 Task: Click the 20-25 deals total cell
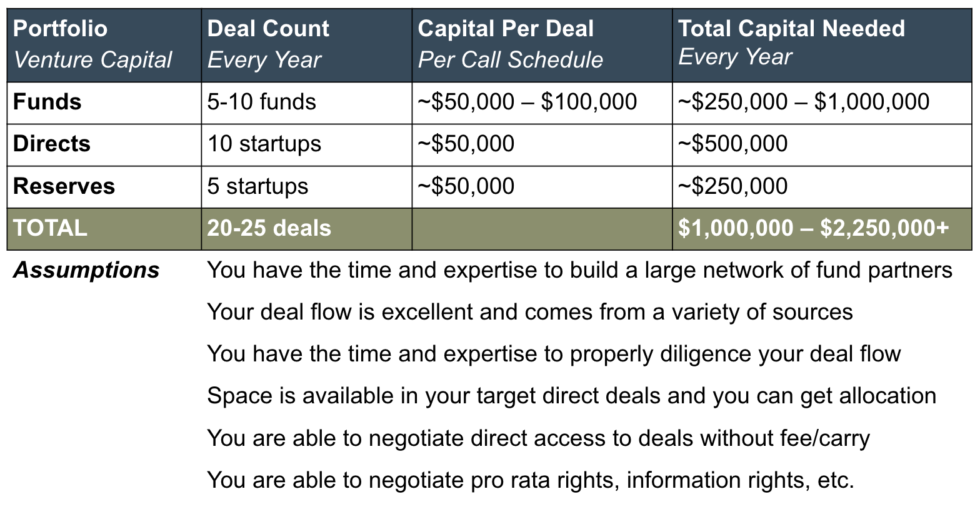[x=307, y=229]
